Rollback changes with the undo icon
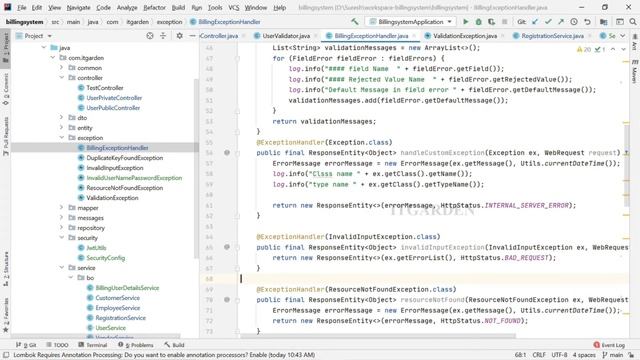 point(587,22)
